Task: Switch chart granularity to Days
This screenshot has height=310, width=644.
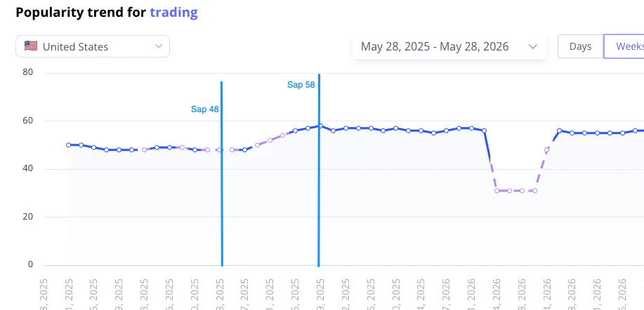Action: click(580, 46)
